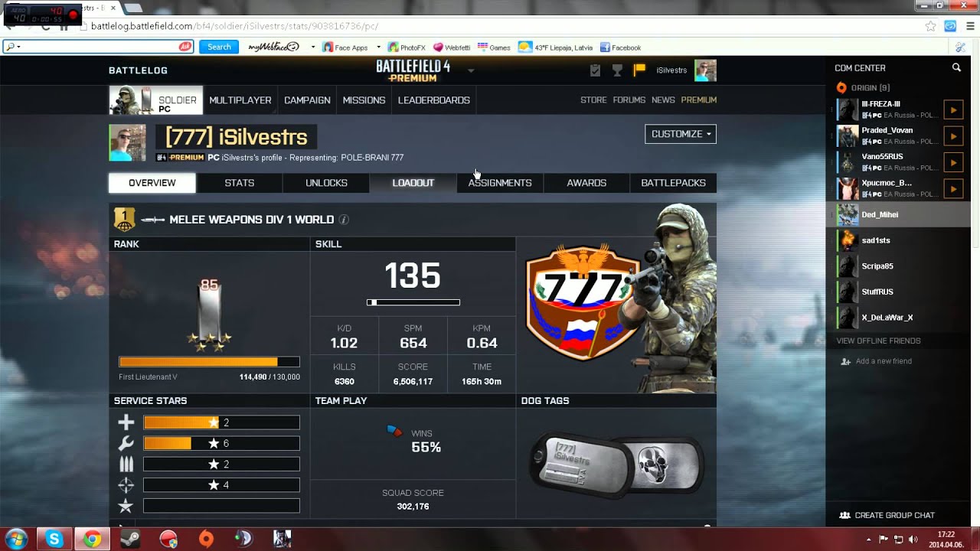Image resolution: width=980 pixels, height=551 pixels.
Task: Open the Missions menu
Action: click(364, 100)
